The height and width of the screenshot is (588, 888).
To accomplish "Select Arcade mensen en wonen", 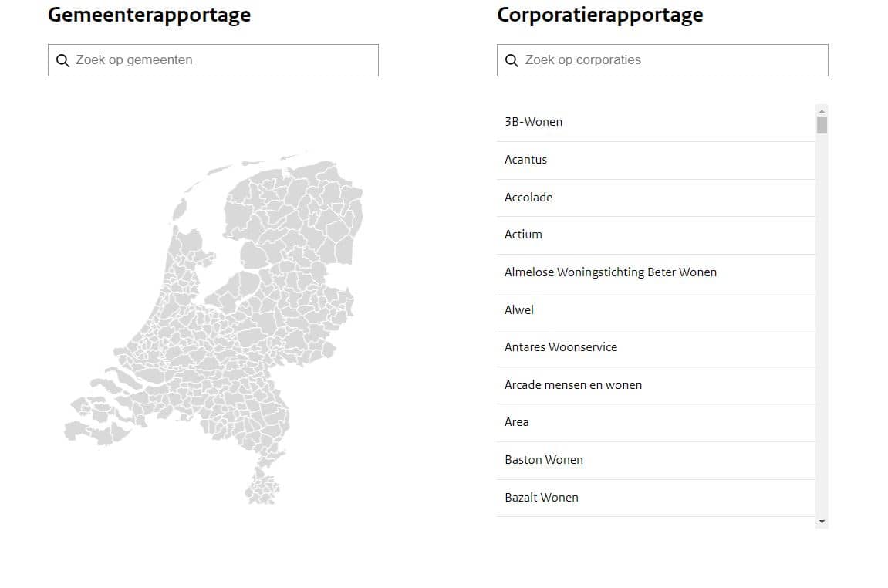I will pos(573,385).
